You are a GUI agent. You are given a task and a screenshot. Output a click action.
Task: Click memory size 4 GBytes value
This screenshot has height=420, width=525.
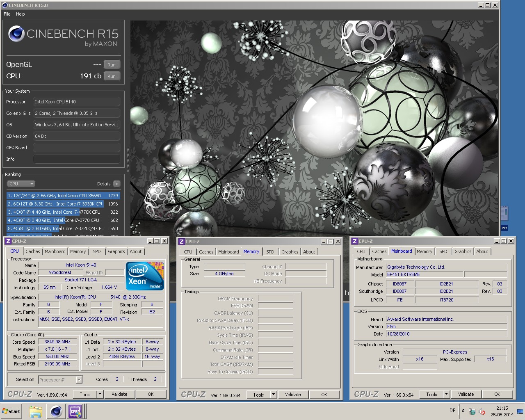[224, 274]
